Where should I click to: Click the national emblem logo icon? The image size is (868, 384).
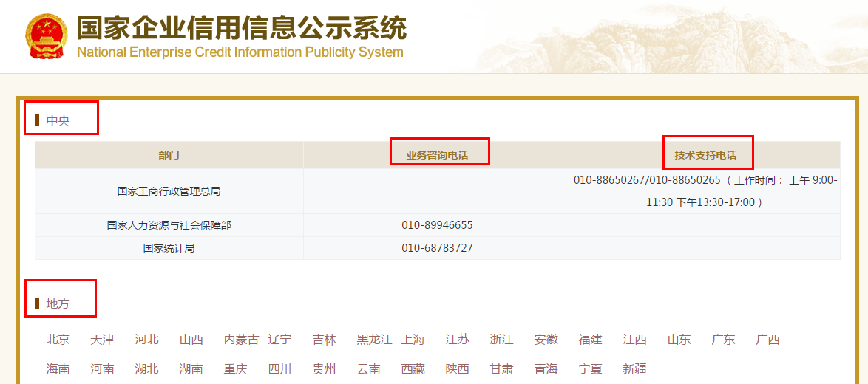pyautogui.click(x=47, y=36)
